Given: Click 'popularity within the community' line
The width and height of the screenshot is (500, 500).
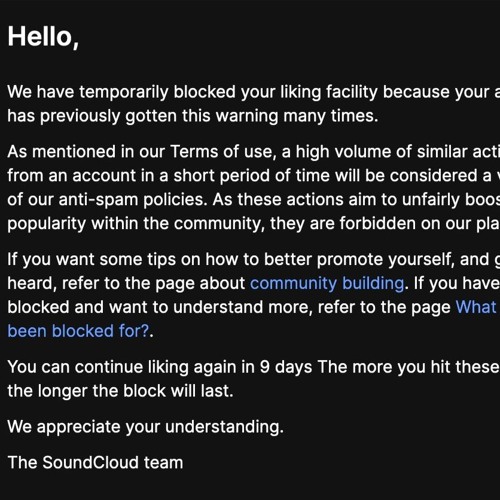Looking at the screenshot, I should [x=136, y=224].
